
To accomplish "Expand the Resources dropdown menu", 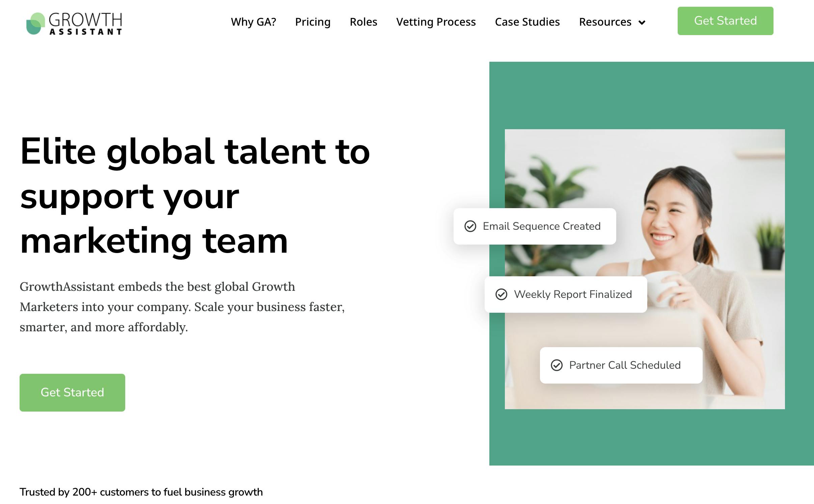I will 606,22.
